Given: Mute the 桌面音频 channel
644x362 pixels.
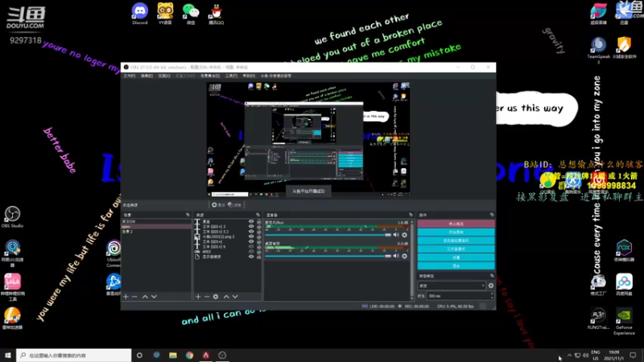Looking at the screenshot, I should (396, 256).
